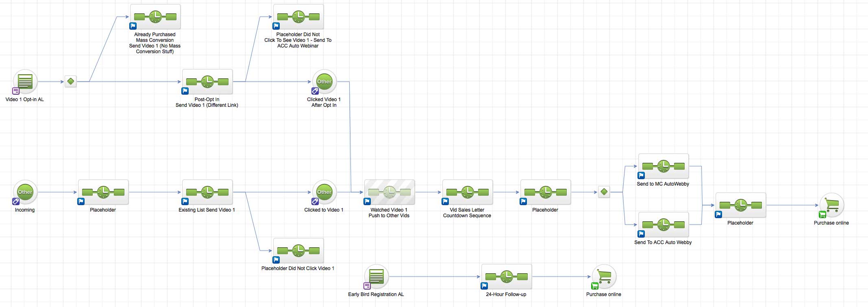The height and width of the screenshot is (307, 868).
Task: Open the Send To ACC Auto Webby sequence
Action: 664,225
